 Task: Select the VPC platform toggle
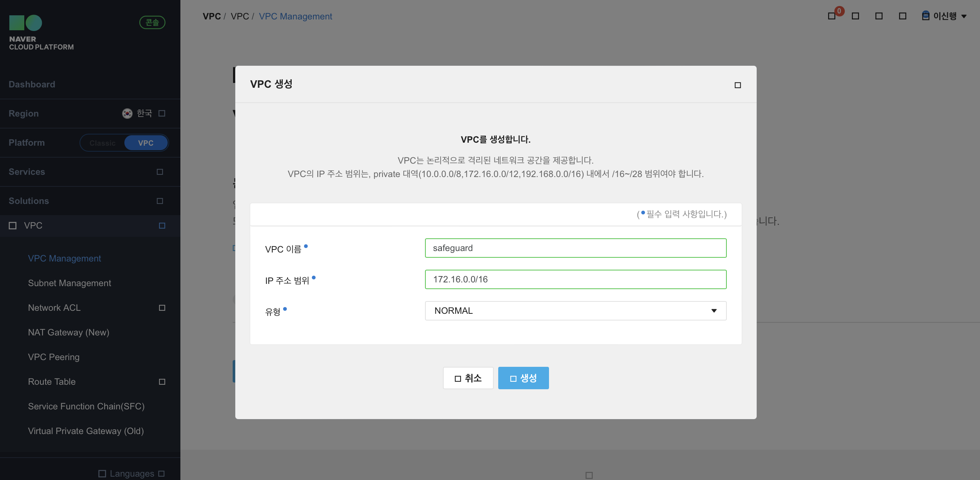(146, 143)
